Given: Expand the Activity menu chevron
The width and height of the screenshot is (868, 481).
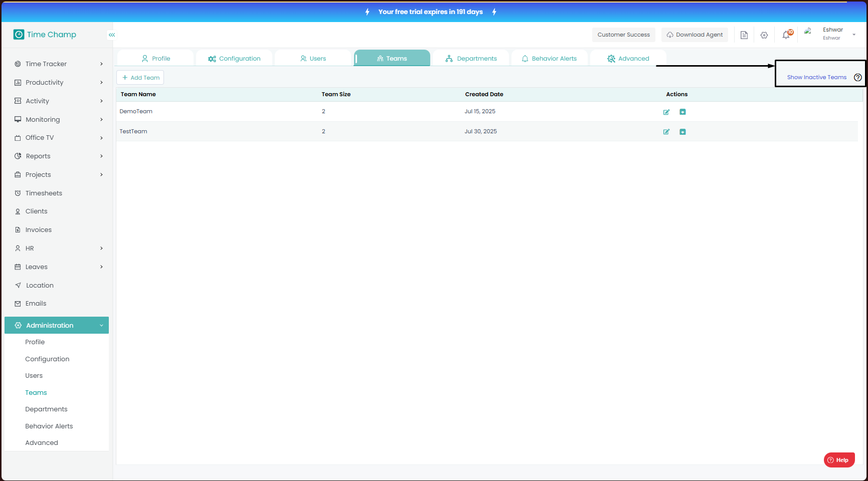Looking at the screenshot, I should (x=101, y=101).
